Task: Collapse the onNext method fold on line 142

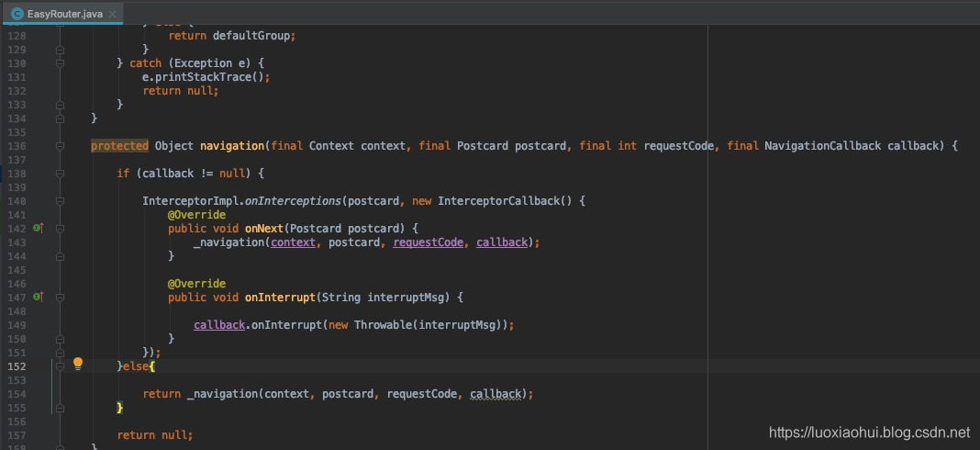Action: (60, 229)
